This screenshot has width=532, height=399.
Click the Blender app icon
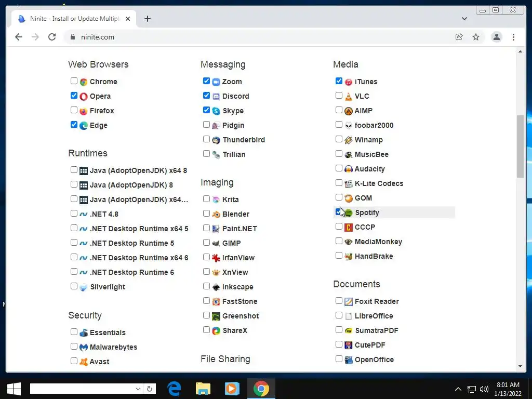tap(216, 215)
